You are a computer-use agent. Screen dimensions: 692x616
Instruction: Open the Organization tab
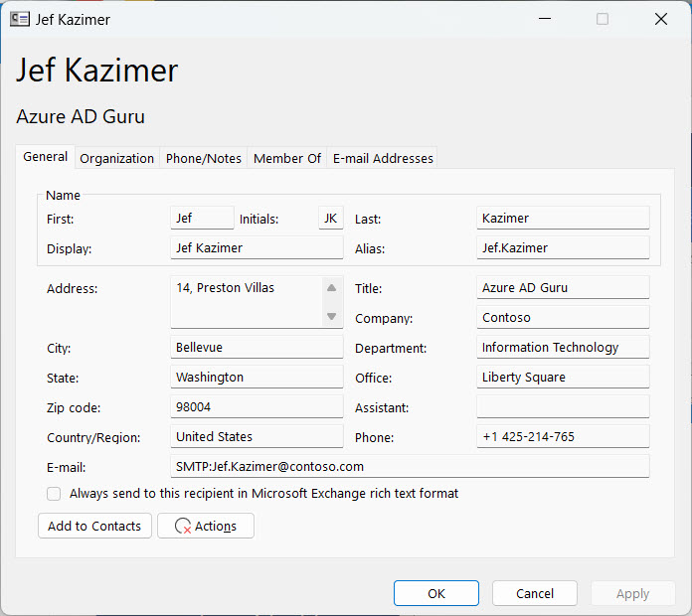click(x=117, y=158)
